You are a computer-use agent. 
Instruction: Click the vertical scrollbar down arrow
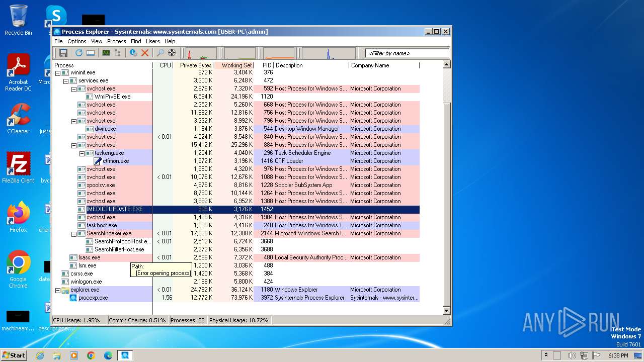point(446,311)
